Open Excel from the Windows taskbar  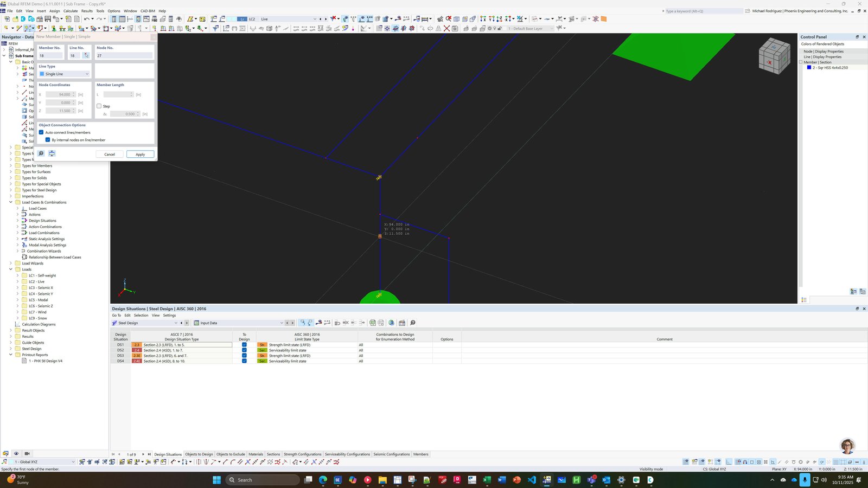487,480
